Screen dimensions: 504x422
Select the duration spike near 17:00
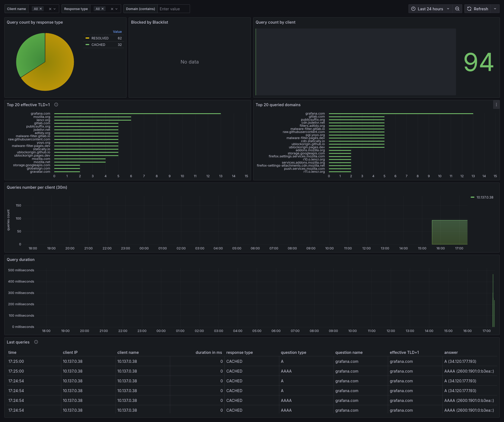point(493,300)
